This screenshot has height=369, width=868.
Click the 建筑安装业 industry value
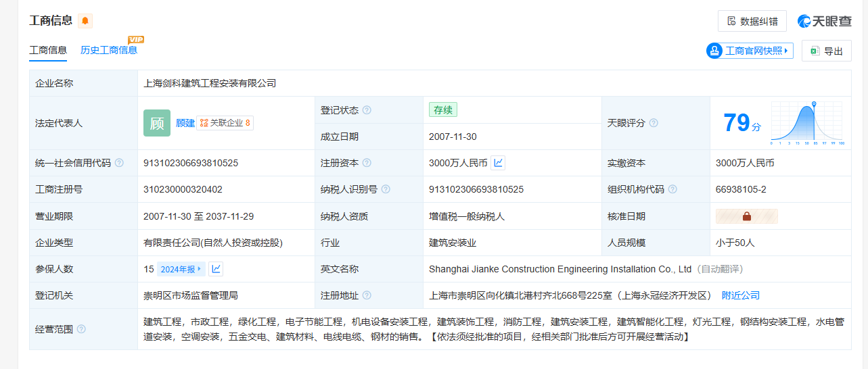(x=453, y=243)
